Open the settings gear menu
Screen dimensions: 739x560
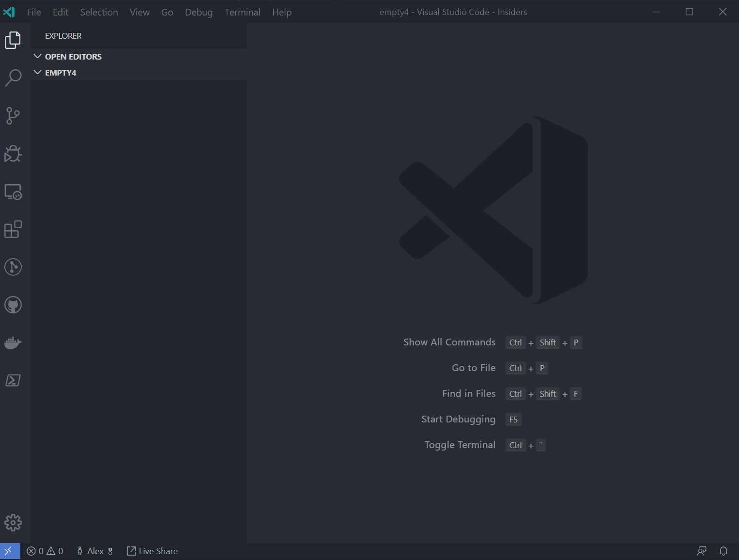coord(13,523)
